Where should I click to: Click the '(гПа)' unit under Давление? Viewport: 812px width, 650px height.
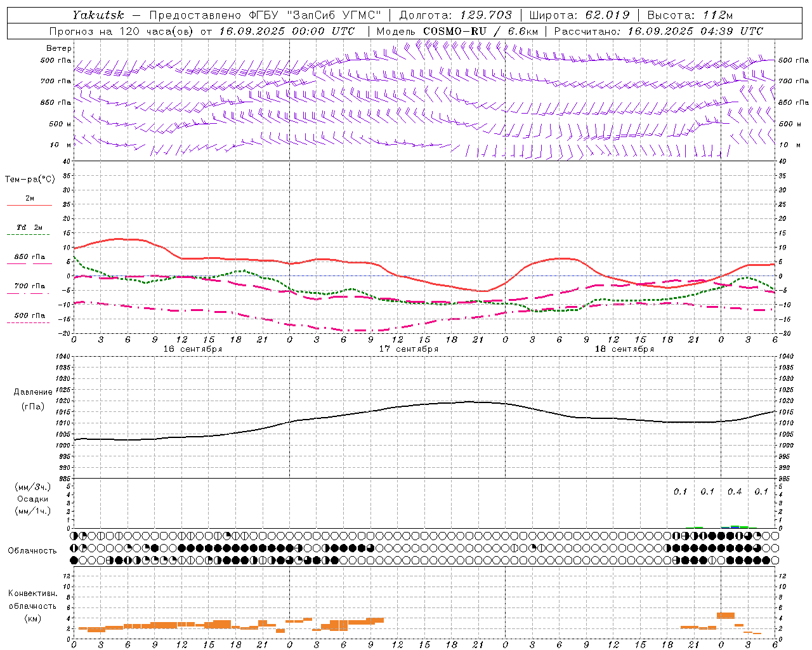[x=33, y=406]
